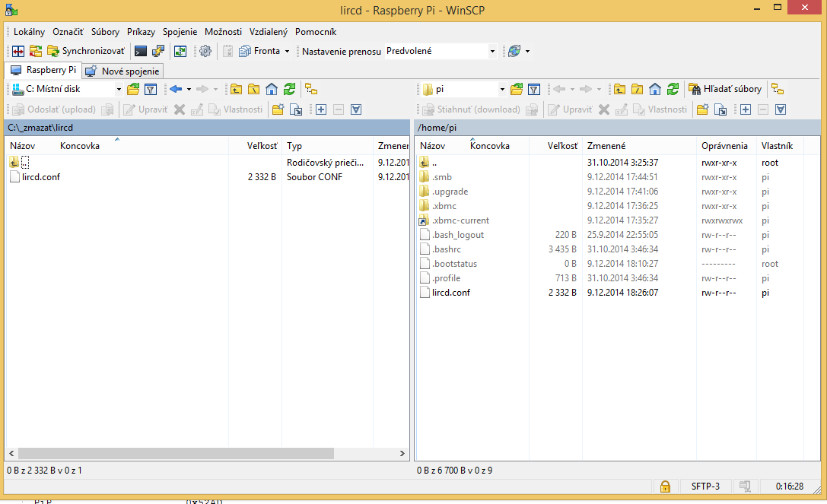Screen dimensions: 827x504
Task: Open the Príkazy menu
Action: [141, 32]
